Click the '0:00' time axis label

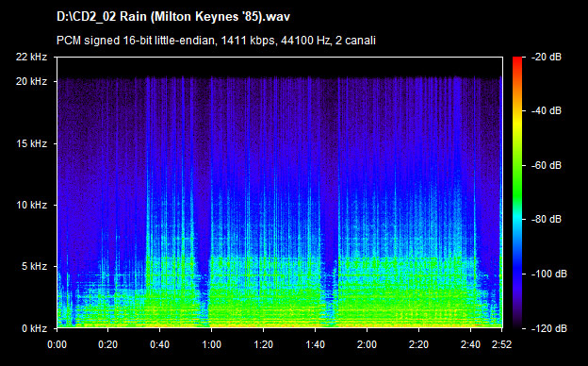pos(57,344)
